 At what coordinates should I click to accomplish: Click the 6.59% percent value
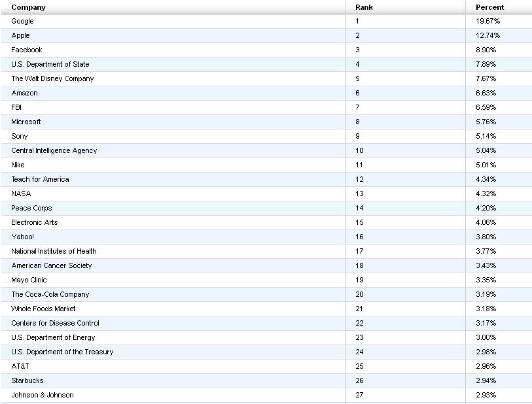tap(486, 107)
